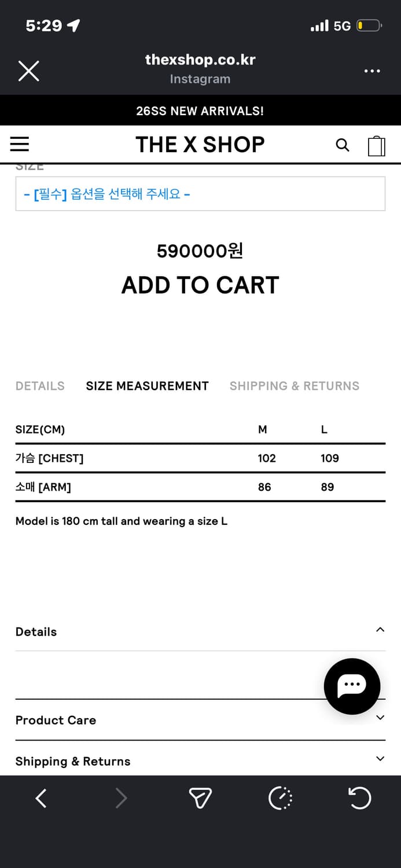Viewport: 401px width, 868px height.
Task: Tap the share paper-plane icon
Action: tap(200, 799)
